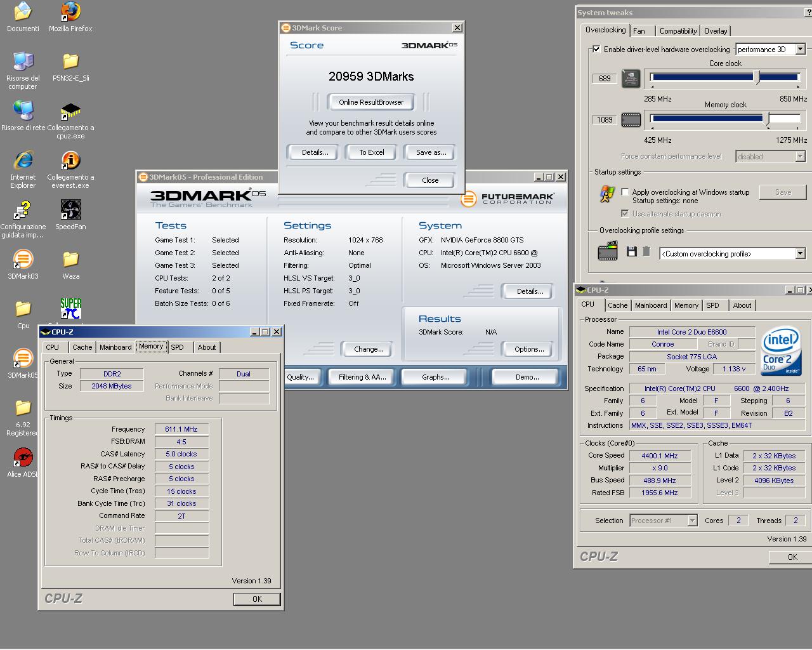
Task: Open the Risorse del computer icon
Action: (23, 70)
